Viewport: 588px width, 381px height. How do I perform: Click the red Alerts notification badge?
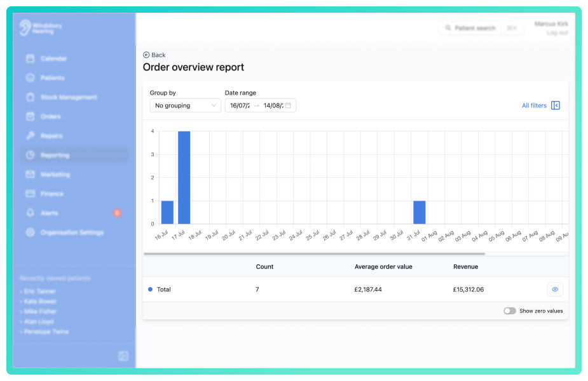tap(117, 213)
